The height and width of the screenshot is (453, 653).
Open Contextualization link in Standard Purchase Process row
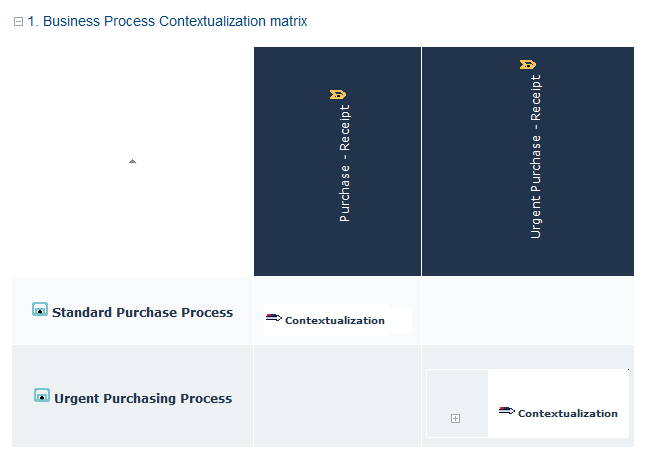[x=334, y=320]
